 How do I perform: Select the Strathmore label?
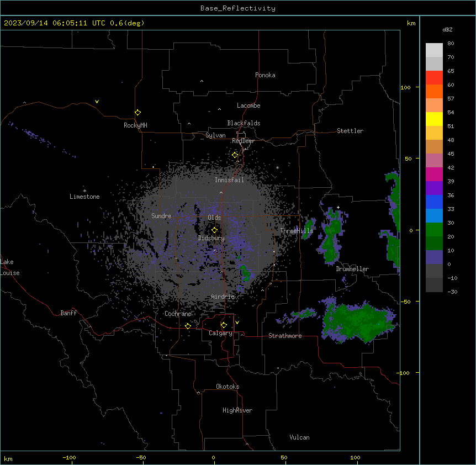(285, 336)
